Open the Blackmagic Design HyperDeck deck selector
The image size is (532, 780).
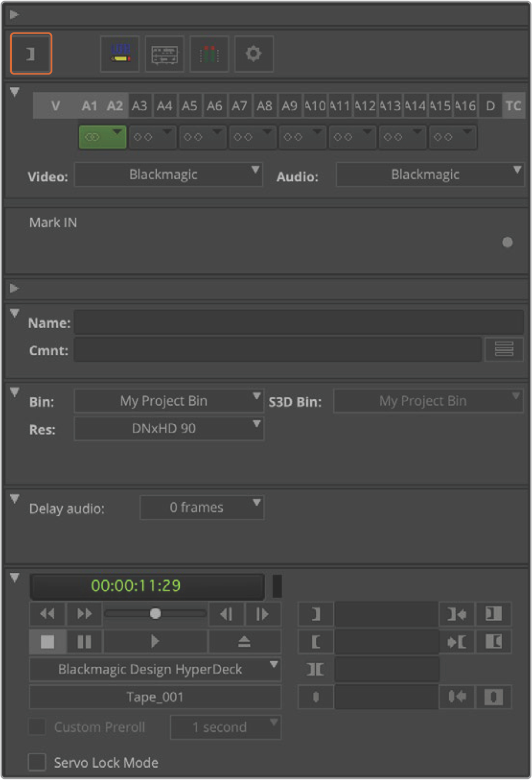pyautogui.click(x=155, y=670)
